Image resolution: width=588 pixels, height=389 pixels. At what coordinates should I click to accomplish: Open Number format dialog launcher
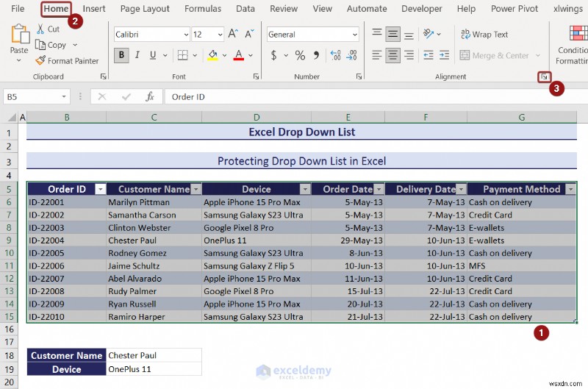(x=359, y=76)
